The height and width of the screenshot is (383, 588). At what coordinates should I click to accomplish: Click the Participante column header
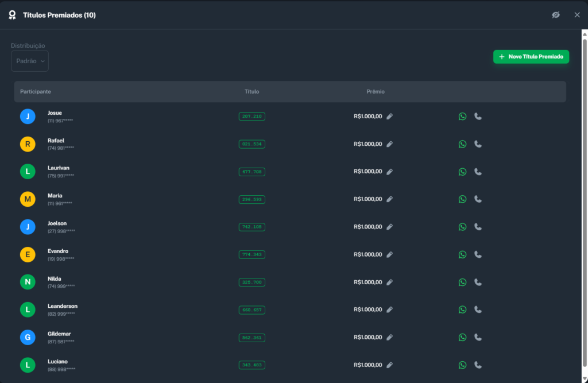point(36,92)
